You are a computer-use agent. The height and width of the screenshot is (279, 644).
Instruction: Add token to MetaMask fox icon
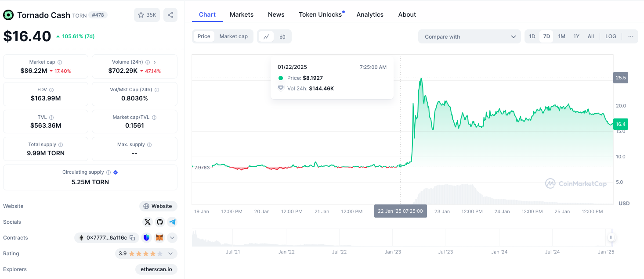click(x=160, y=238)
